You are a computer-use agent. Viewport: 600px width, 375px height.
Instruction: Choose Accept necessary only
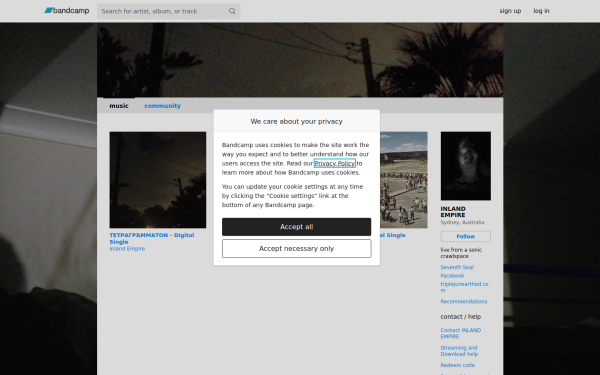pyautogui.click(x=297, y=249)
